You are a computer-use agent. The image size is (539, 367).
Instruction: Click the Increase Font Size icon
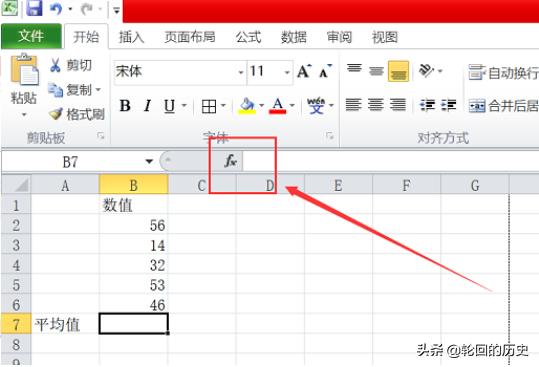tap(304, 71)
